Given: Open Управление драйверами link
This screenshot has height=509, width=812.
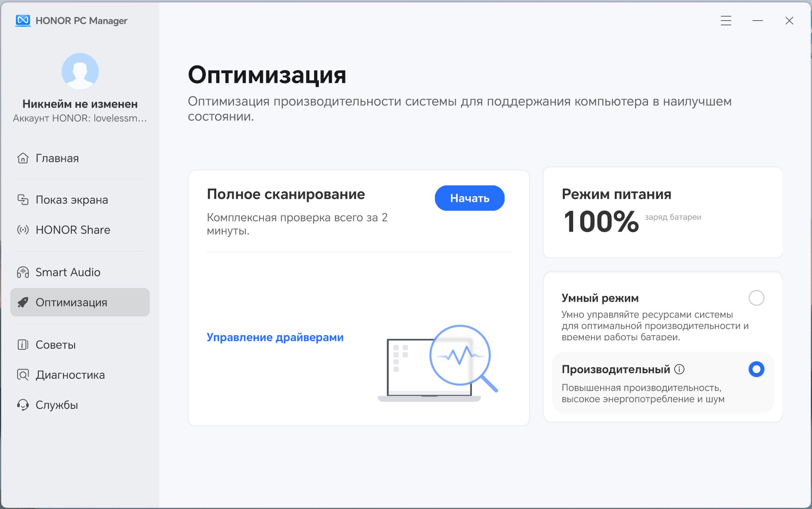Looking at the screenshot, I should pos(275,337).
